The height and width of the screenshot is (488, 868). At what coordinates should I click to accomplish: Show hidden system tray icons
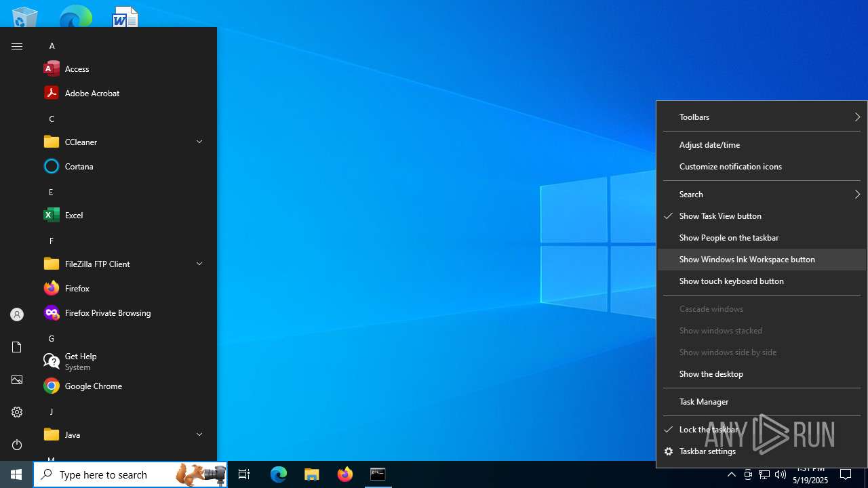pos(732,474)
